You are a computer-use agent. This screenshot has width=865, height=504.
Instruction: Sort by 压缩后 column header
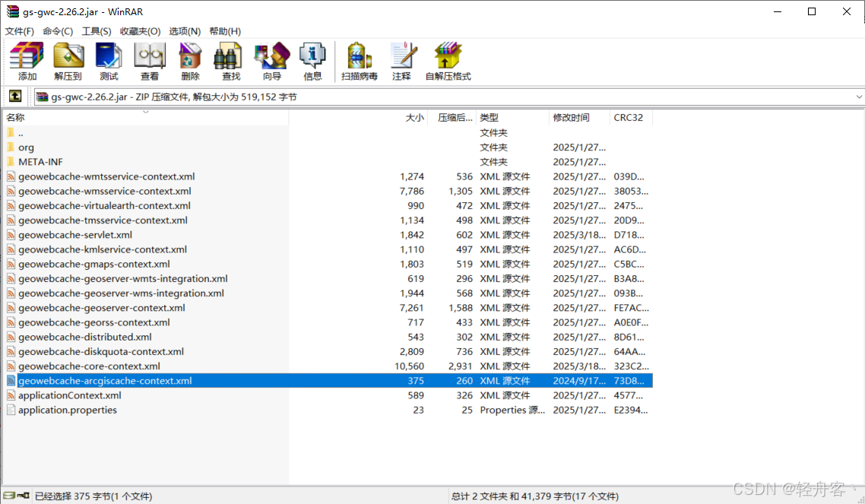click(452, 118)
